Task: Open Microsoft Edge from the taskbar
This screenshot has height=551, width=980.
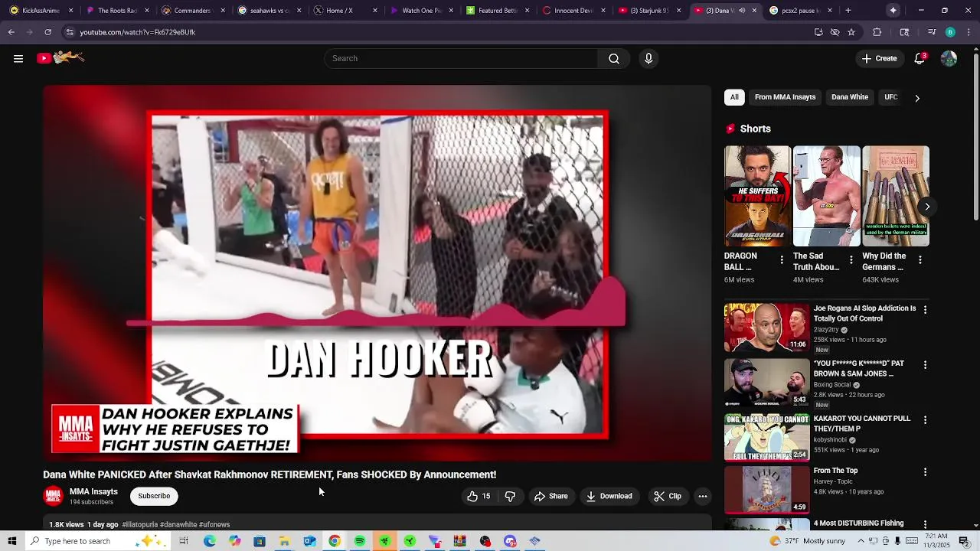Action: point(209,541)
